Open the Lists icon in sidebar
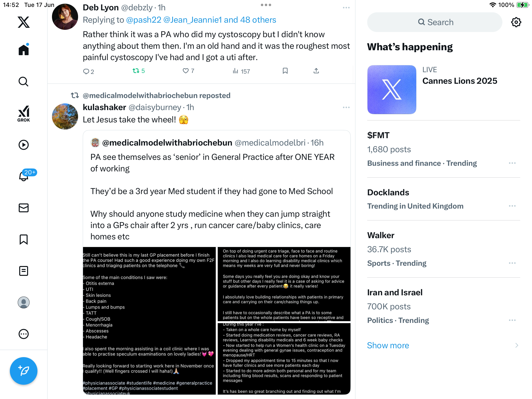The width and height of the screenshot is (532, 399). coord(24,271)
